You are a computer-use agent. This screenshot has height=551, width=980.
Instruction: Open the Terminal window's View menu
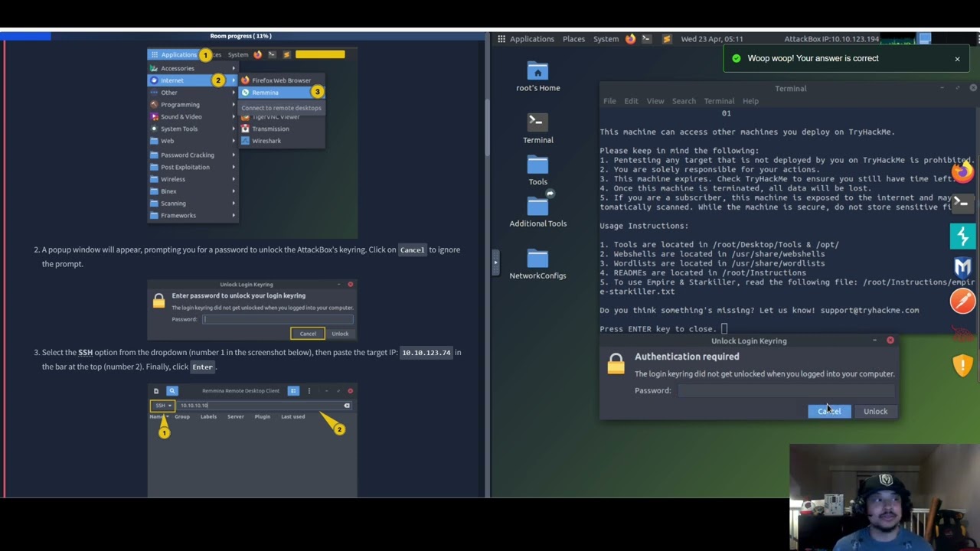point(655,101)
